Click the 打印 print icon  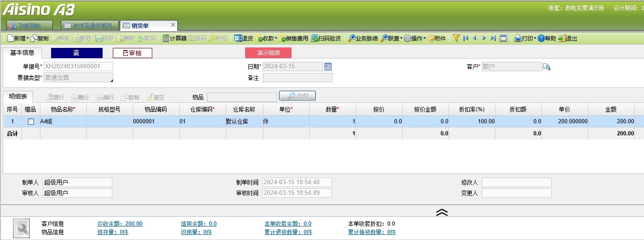(x=518, y=39)
